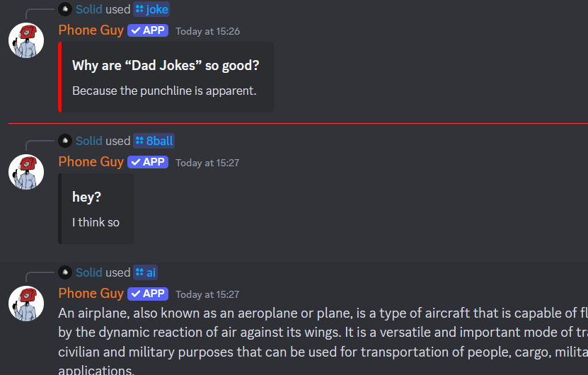Click the APP badge on 8ball reply

click(148, 162)
